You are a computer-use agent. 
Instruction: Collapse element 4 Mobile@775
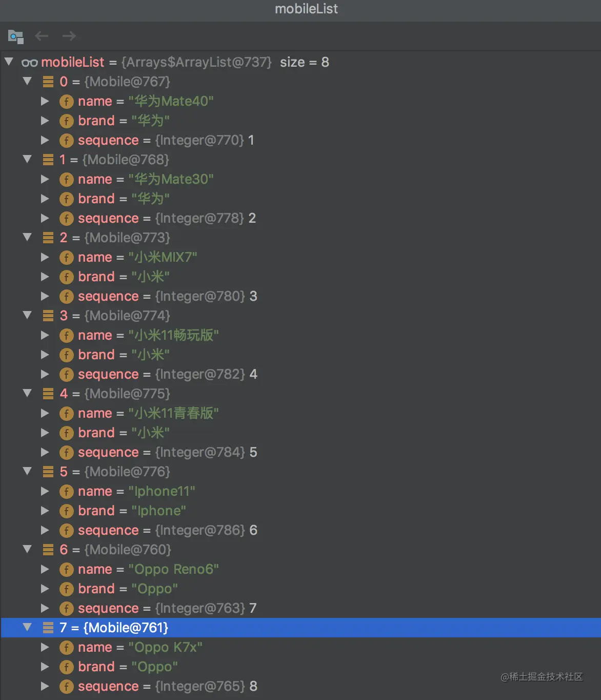[x=27, y=393]
